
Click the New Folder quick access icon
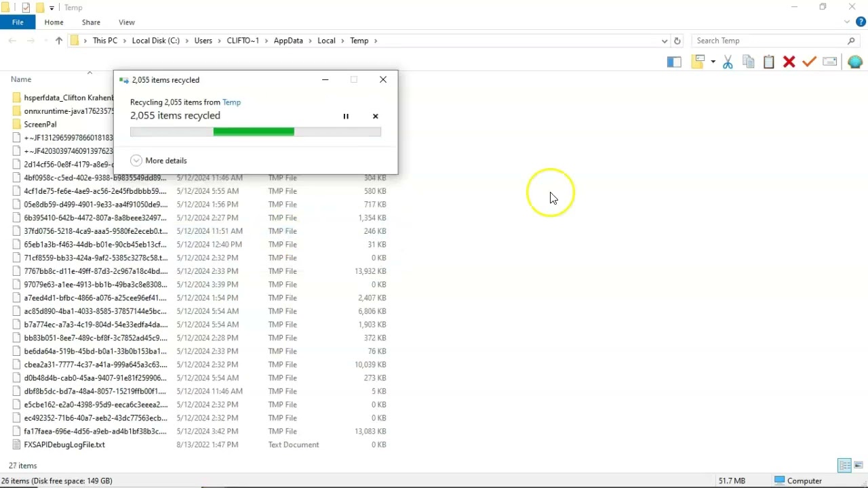point(40,7)
